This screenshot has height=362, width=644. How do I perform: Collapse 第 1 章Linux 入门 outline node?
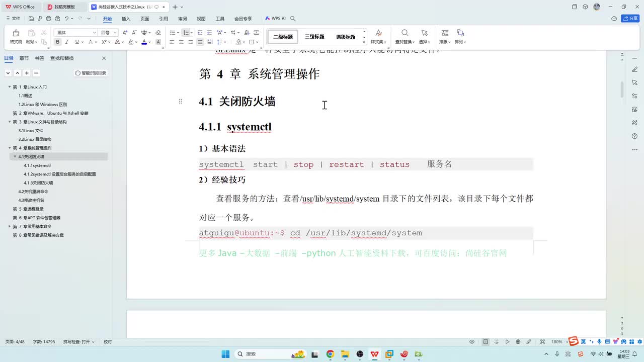[x=9, y=87]
